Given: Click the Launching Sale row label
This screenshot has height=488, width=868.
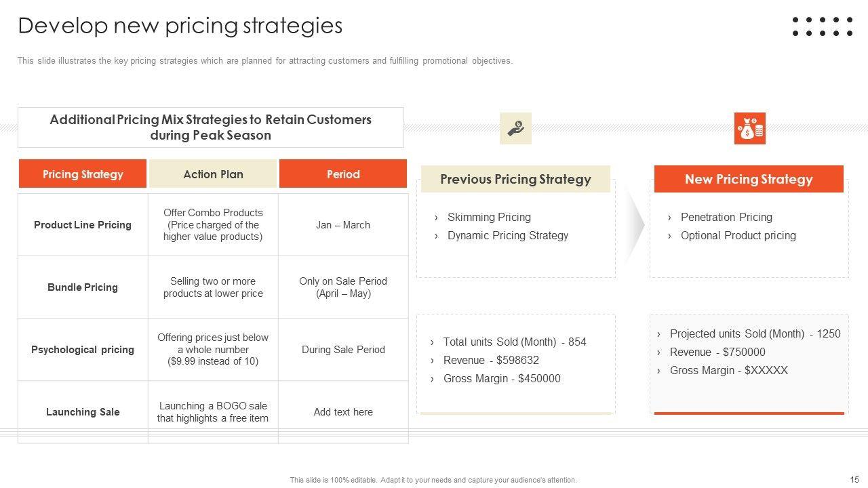Looking at the screenshot, I should [83, 412].
